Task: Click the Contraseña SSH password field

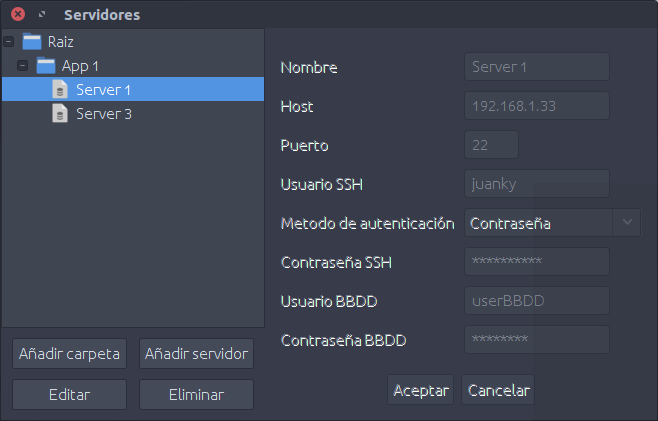Action: coord(537,261)
